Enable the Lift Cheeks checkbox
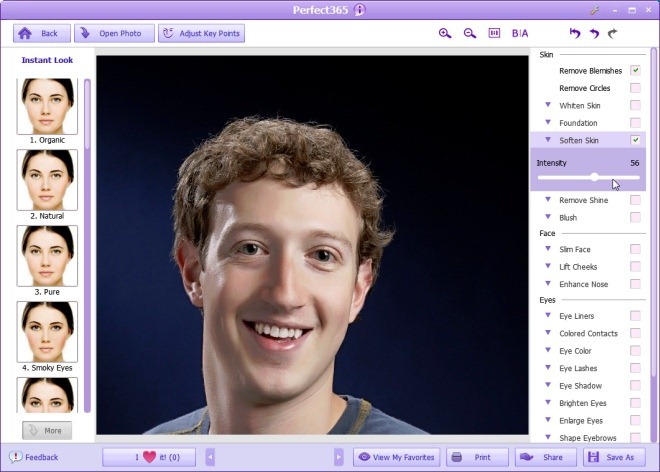Screen dimensions: 660x472 tap(635, 267)
